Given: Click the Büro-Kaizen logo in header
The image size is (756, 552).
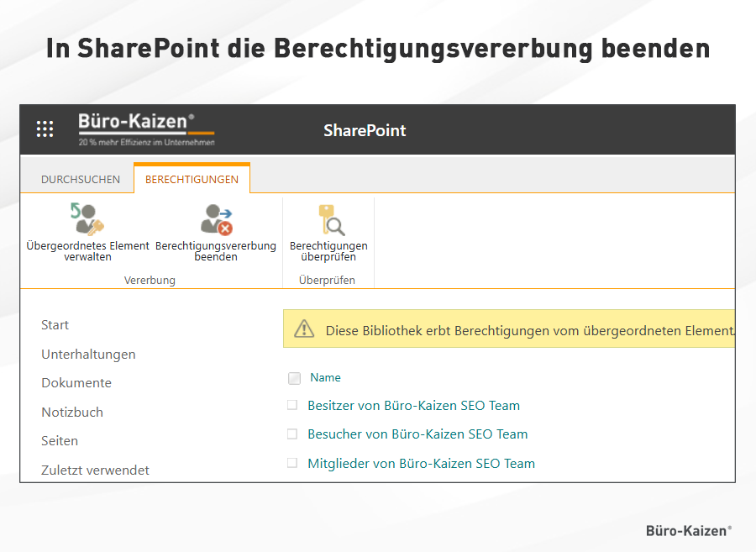Looking at the screenshot, I should pos(146,129).
